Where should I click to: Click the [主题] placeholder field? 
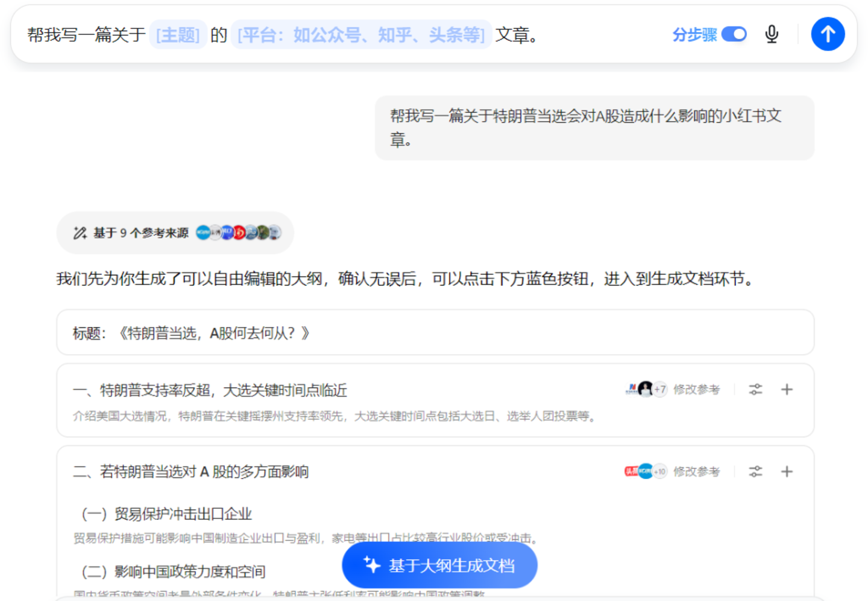point(178,35)
